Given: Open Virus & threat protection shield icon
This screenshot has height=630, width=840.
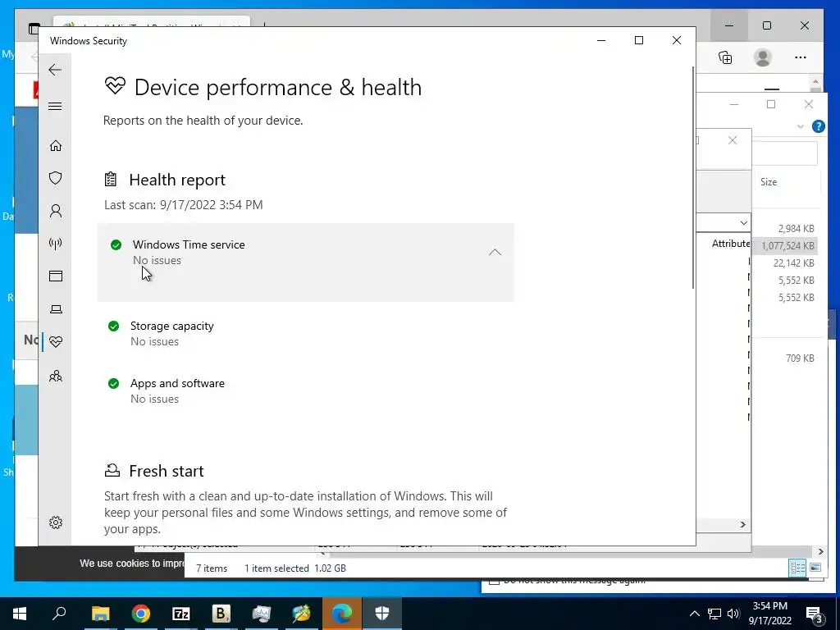Looking at the screenshot, I should coord(55,178).
